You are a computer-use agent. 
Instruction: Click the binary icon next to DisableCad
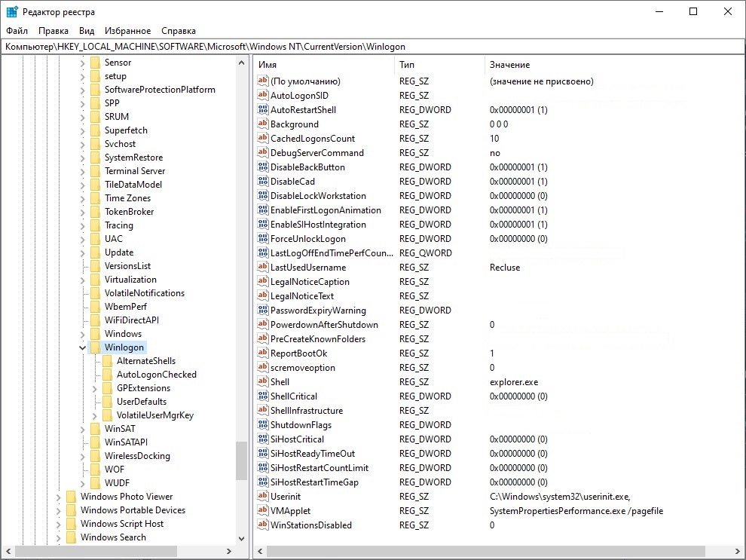coord(263,182)
